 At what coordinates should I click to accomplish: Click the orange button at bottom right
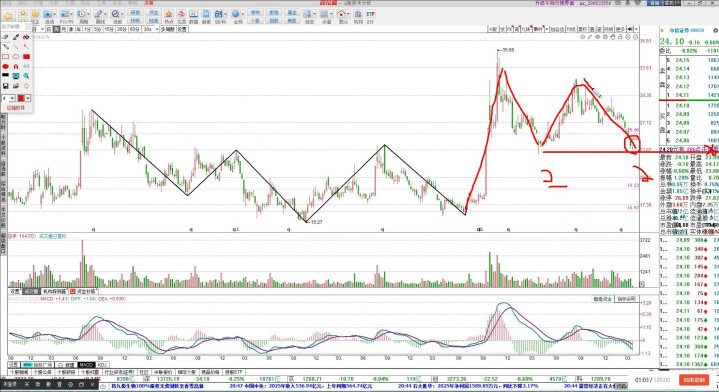click(694, 380)
